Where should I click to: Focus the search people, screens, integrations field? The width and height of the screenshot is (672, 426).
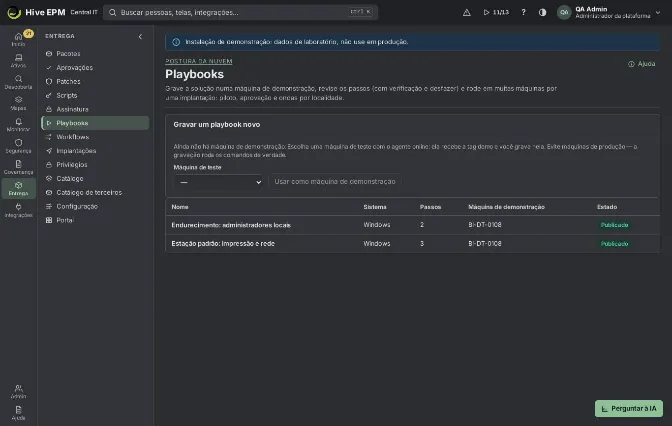tap(240, 12)
